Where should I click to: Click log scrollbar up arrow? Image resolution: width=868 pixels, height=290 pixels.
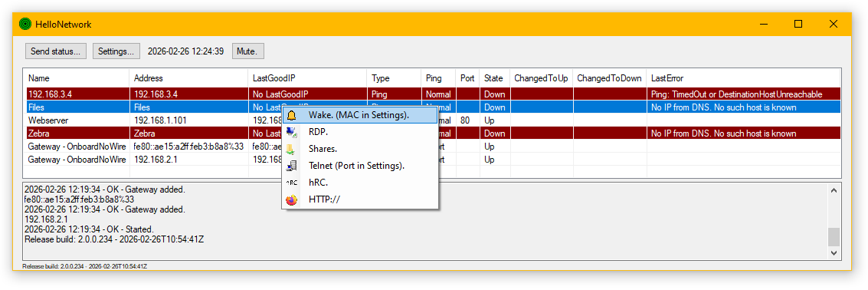point(834,189)
